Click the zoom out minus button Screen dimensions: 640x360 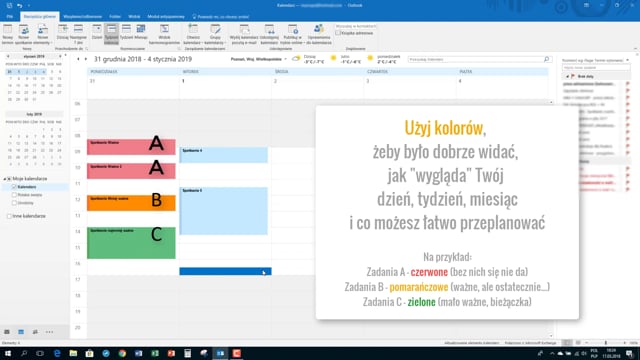(587, 343)
